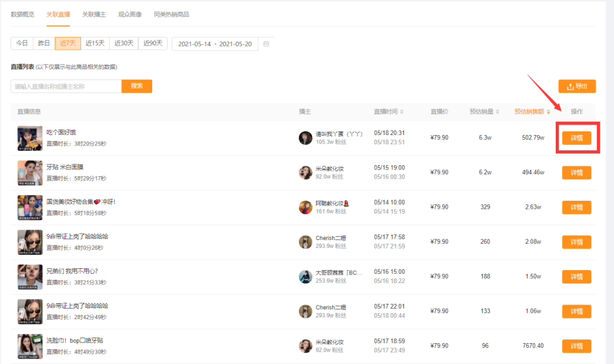Click the calendar icon beside date range
This screenshot has width=614, height=364.
pos(266,44)
